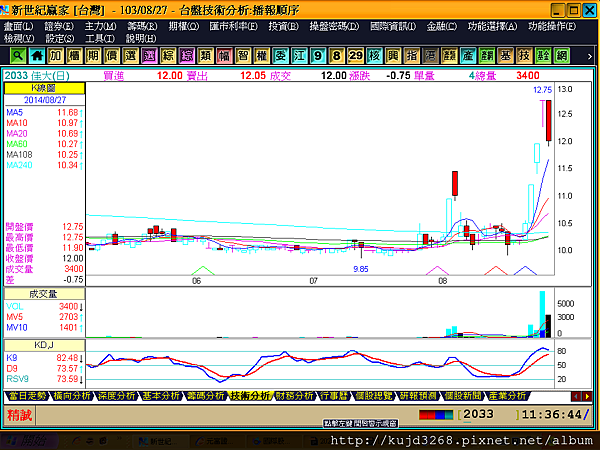Switch to the 個股新聞 tab

[462, 396]
